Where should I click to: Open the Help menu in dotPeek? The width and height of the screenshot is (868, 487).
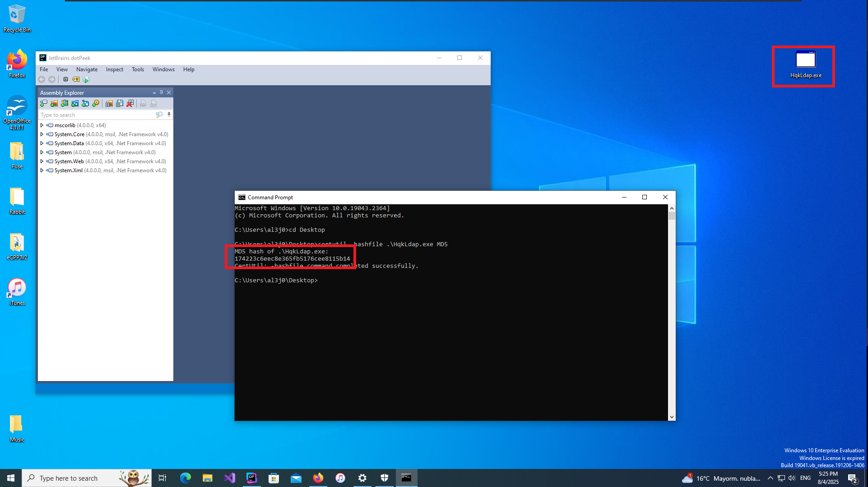pos(189,69)
